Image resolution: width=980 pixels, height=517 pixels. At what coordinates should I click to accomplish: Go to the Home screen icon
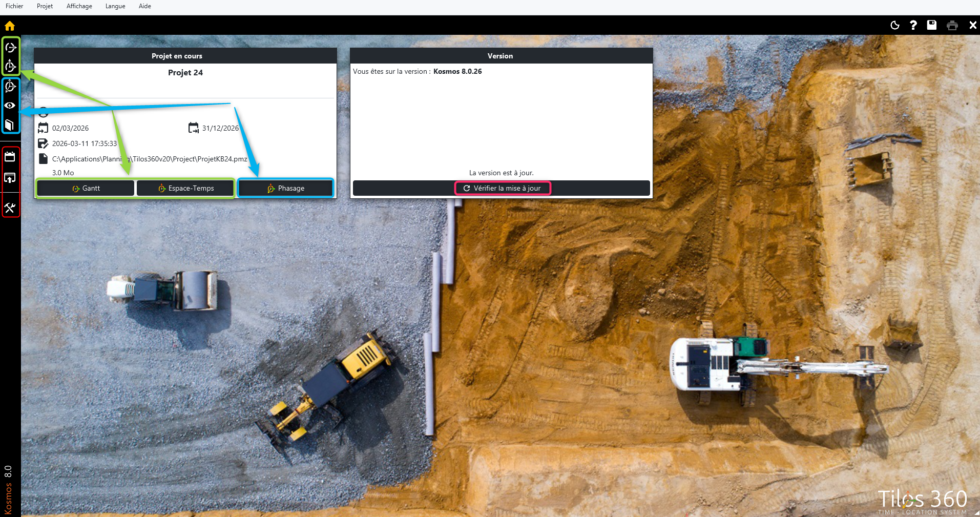10,26
